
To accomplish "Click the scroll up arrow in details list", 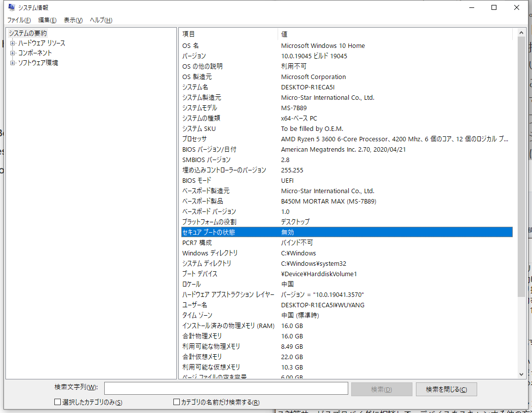I will [x=521, y=33].
